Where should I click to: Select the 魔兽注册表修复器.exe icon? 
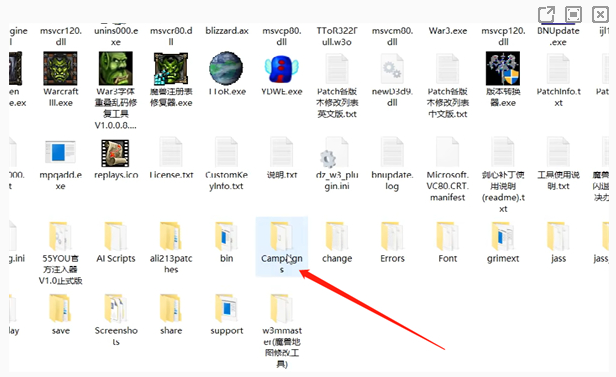171,68
